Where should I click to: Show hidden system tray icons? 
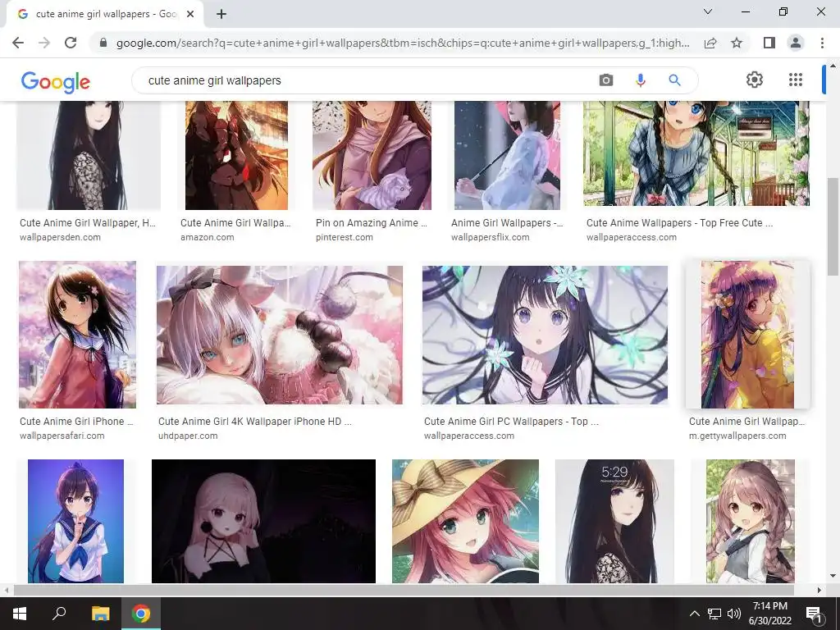click(694, 614)
